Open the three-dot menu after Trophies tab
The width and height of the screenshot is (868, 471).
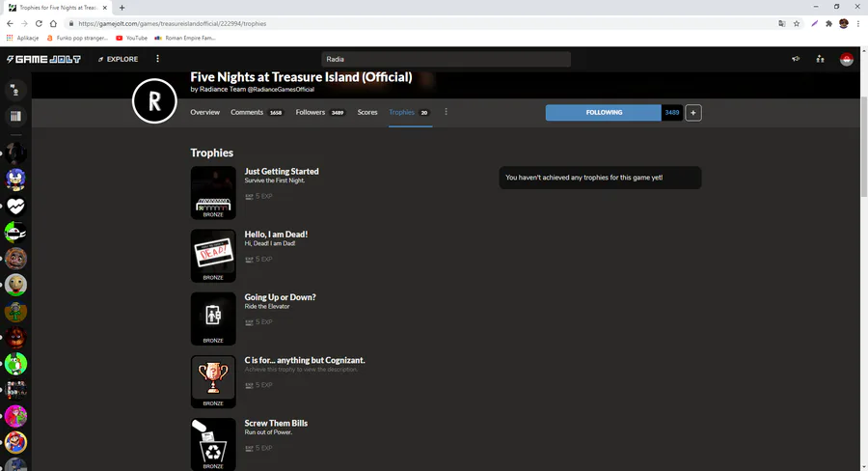point(447,112)
